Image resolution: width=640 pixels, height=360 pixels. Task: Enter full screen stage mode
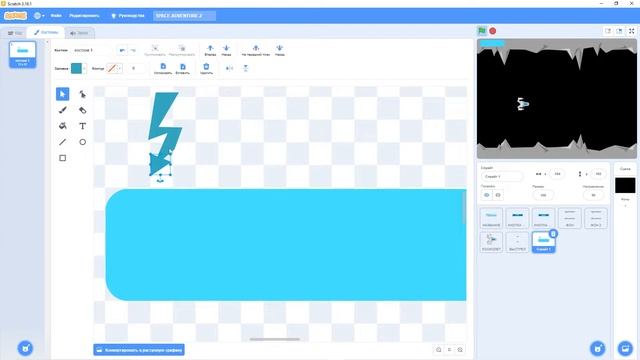tap(631, 31)
